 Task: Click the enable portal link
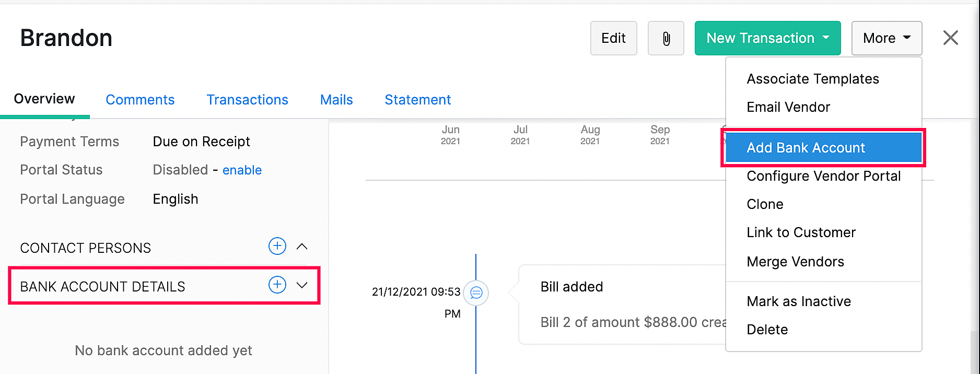(x=242, y=170)
